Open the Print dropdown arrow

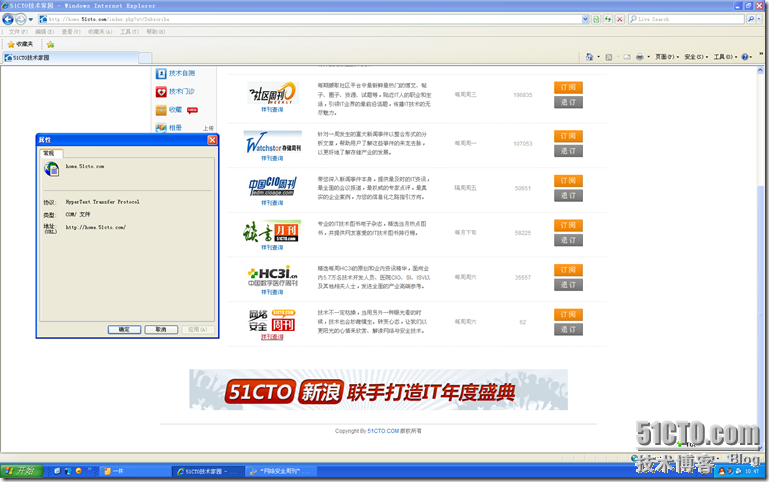point(648,57)
